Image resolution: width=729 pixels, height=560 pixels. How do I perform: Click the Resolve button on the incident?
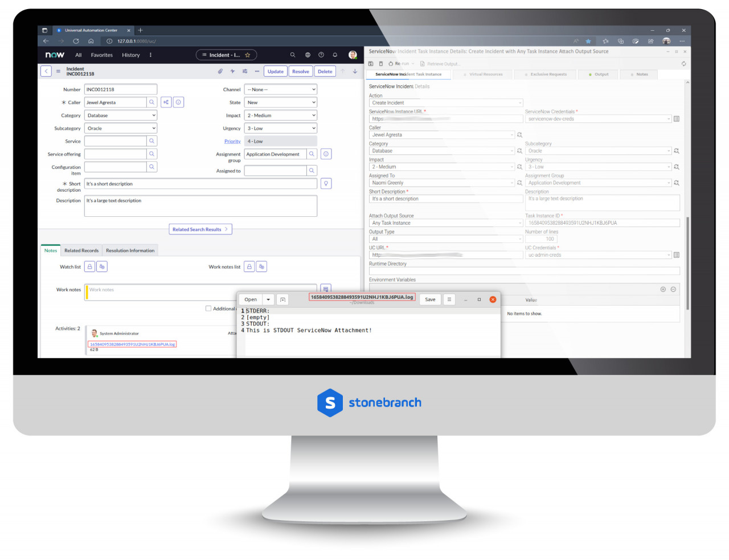coord(300,71)
